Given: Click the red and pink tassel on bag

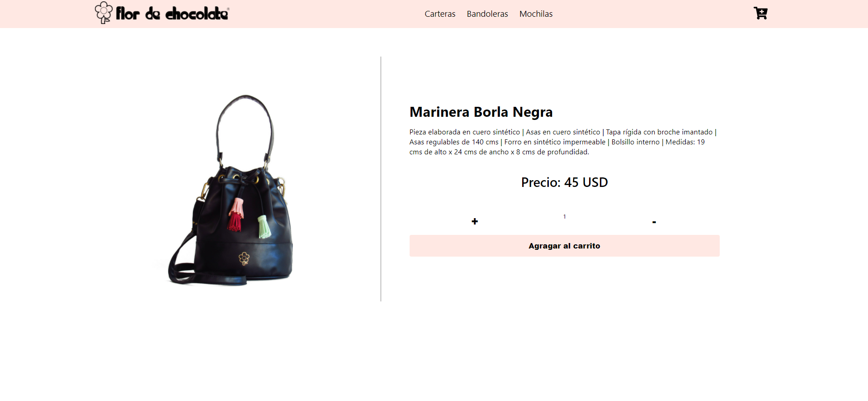Looking at the screenshot, I should (x=236, y=215).
